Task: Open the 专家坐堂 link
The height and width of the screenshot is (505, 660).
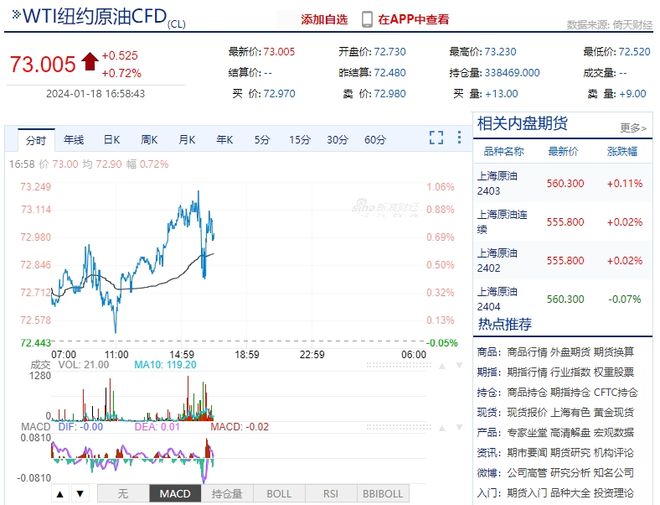Action: tap(527, 433)
